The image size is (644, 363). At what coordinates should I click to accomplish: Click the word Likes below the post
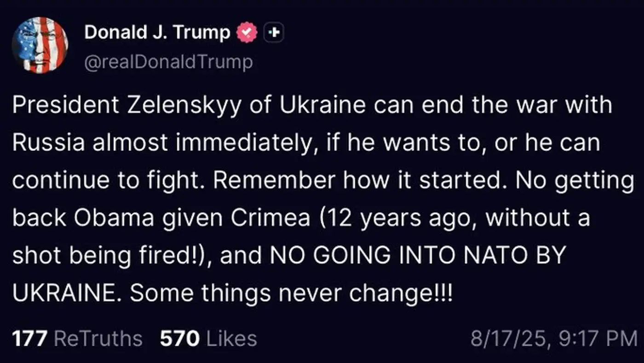231,339
